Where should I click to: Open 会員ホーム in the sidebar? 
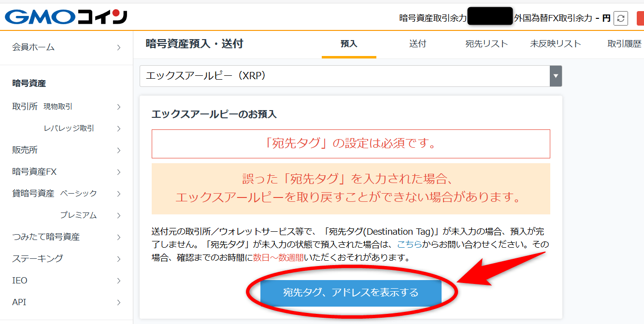pyautogui.click(x=33, y=47)
